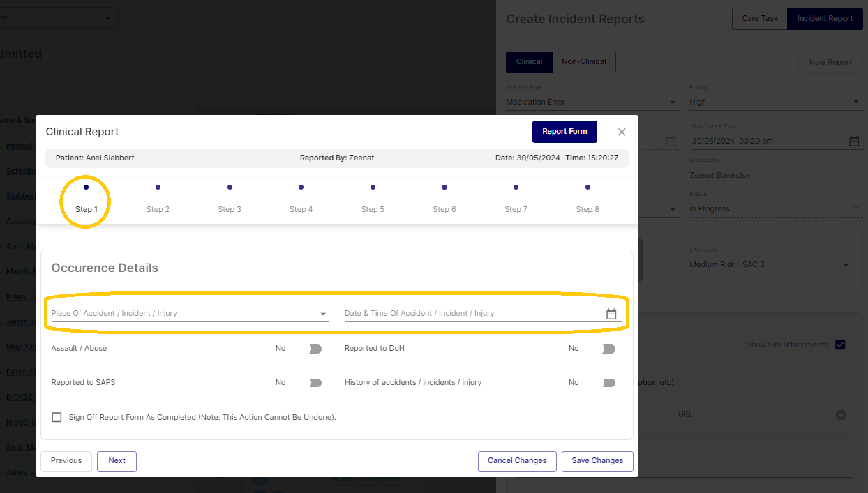Go to Step 5 in the stepper

coord(373,188)
